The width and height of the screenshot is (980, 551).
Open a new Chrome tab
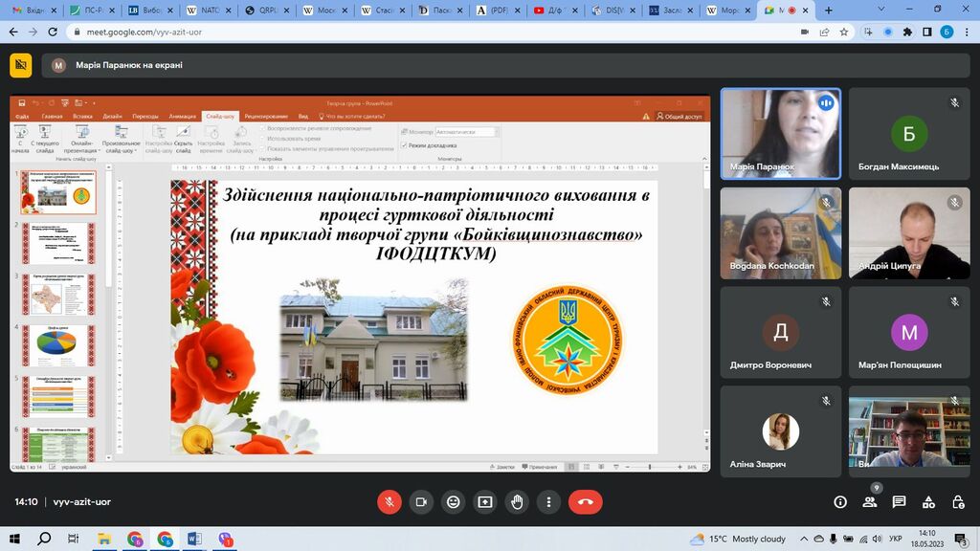click(829, 11)
